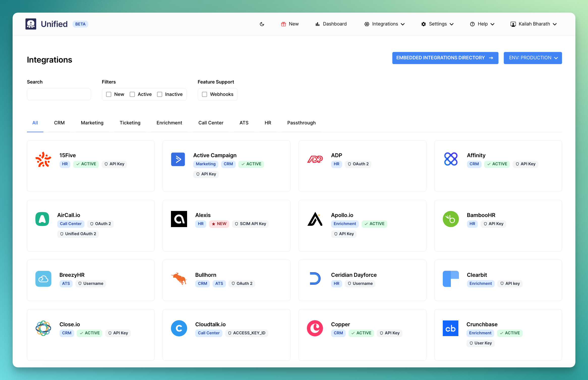Open Embedded Integrations Directory button
The image size is (588, 380).
coord(445,58)
